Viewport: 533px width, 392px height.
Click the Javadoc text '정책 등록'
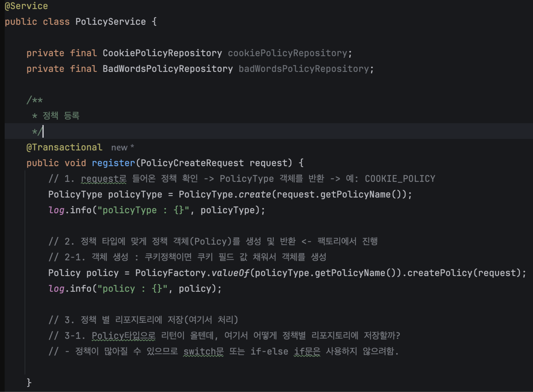click(61, 116)
